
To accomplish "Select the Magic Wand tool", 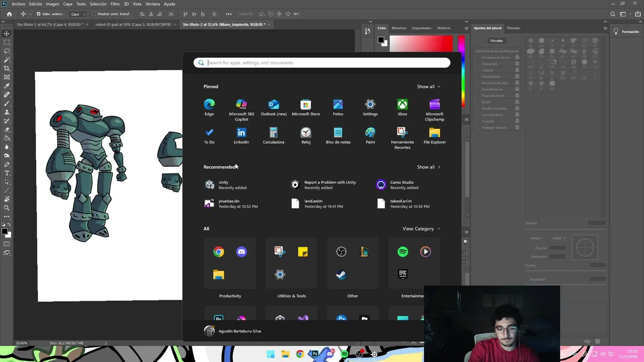I will click(x=7, y=60).
